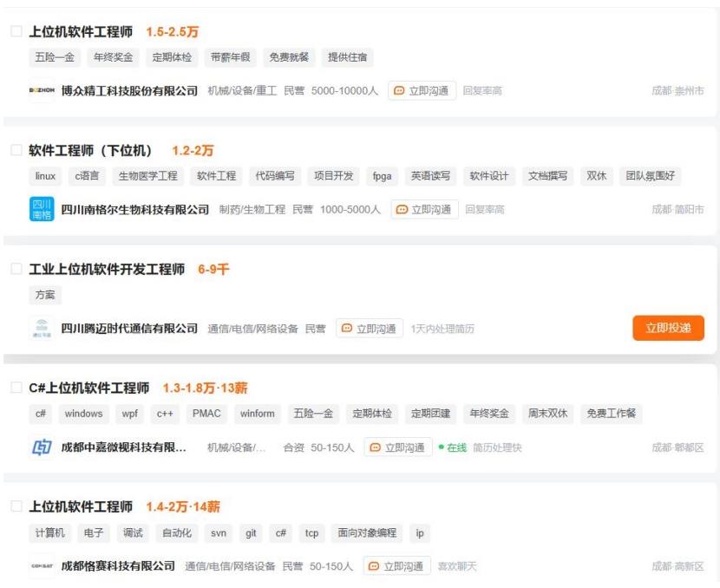Click the 博众精工 company logo icon
This screenshot has width=720, height=588.
pos(42,90)
